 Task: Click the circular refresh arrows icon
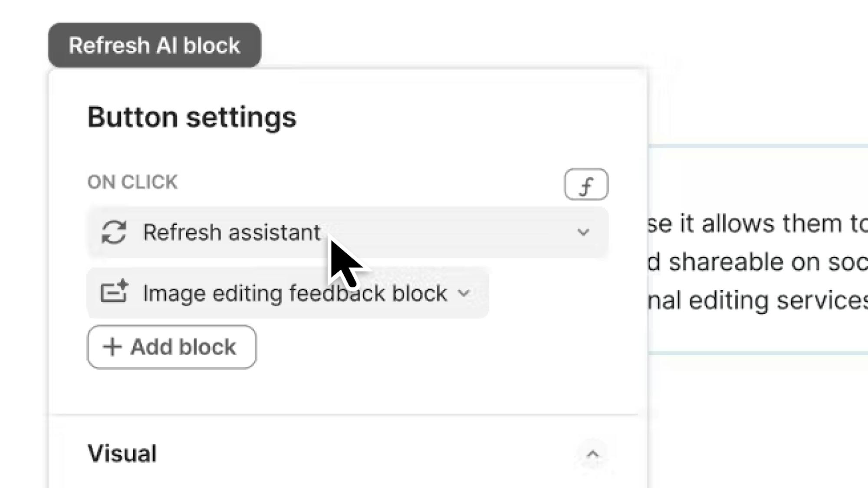coord(114,232)
